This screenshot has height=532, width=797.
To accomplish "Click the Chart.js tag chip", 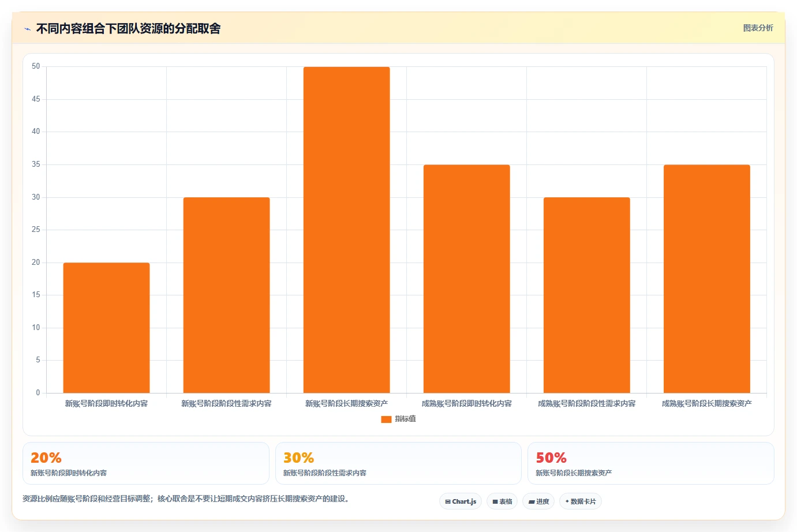I will click(x=461, y=501).
